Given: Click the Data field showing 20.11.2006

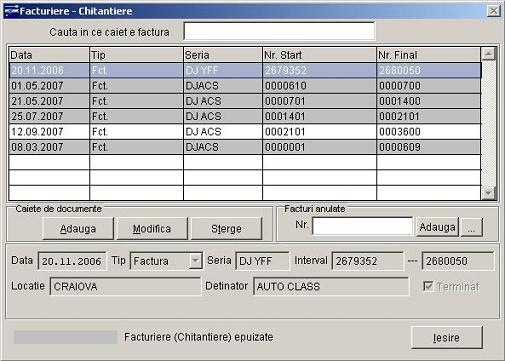Looking at the screenshot, I should click(72, 261).
